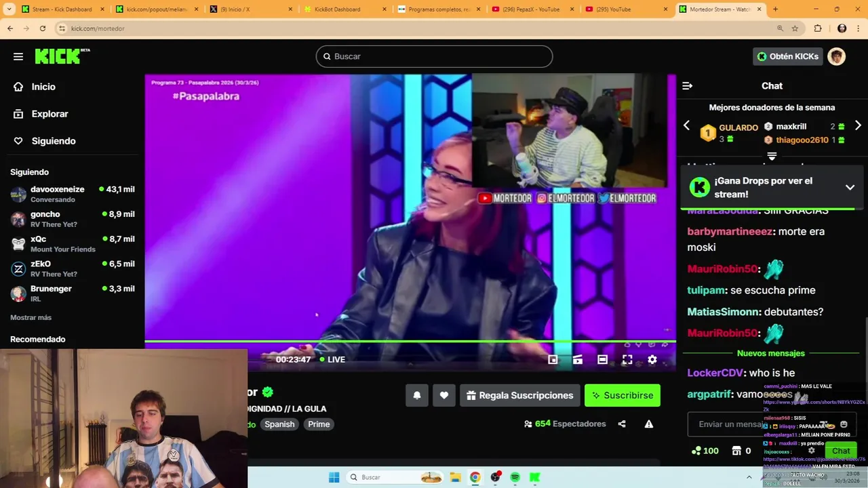Toggle follow with the heart button
868x488 pixels.
coord(444,395)
